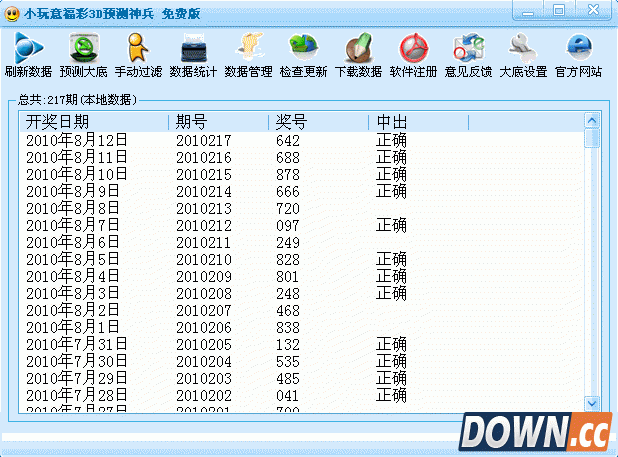Select the row dated 2010年7月31日
618x457 pixels.
click(302, 345)
